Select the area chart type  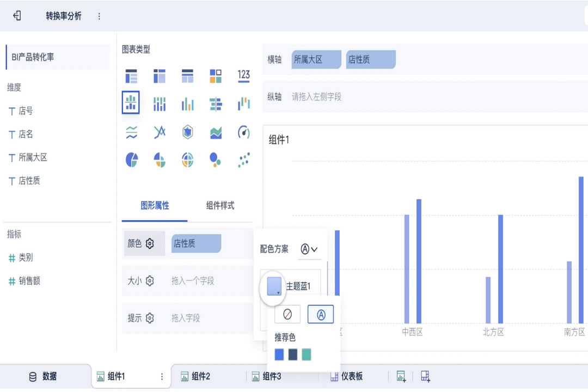click(x=216, y=132)
